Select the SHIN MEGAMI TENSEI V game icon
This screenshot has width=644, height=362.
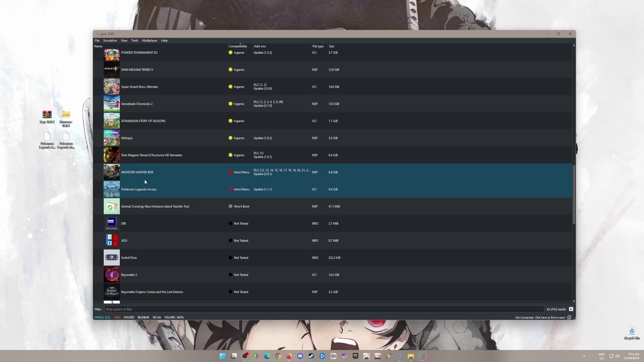coord(112,70)
